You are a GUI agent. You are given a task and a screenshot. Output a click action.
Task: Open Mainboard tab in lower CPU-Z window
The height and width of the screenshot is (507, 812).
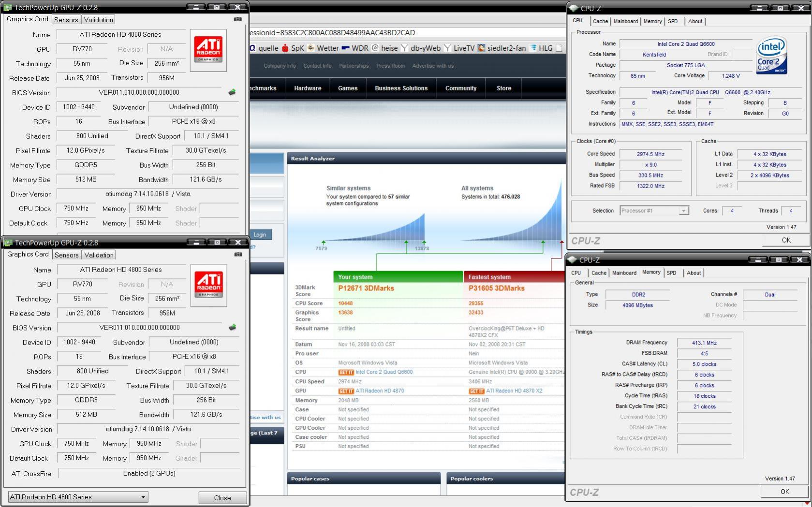coord(624,273)
